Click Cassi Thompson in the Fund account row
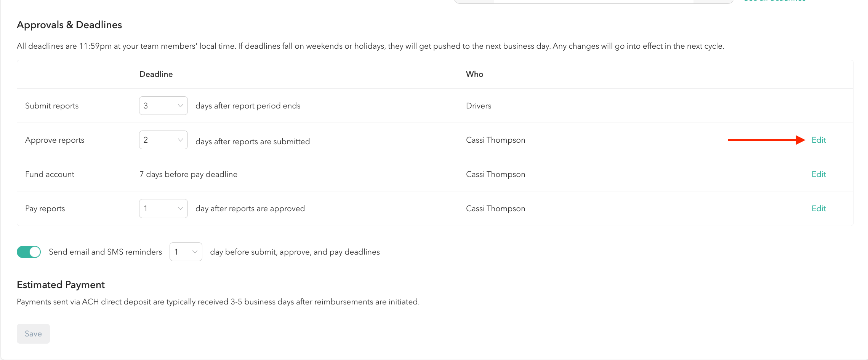The width and height of the screenshot is (868, 360). click(x=495, y=174)
